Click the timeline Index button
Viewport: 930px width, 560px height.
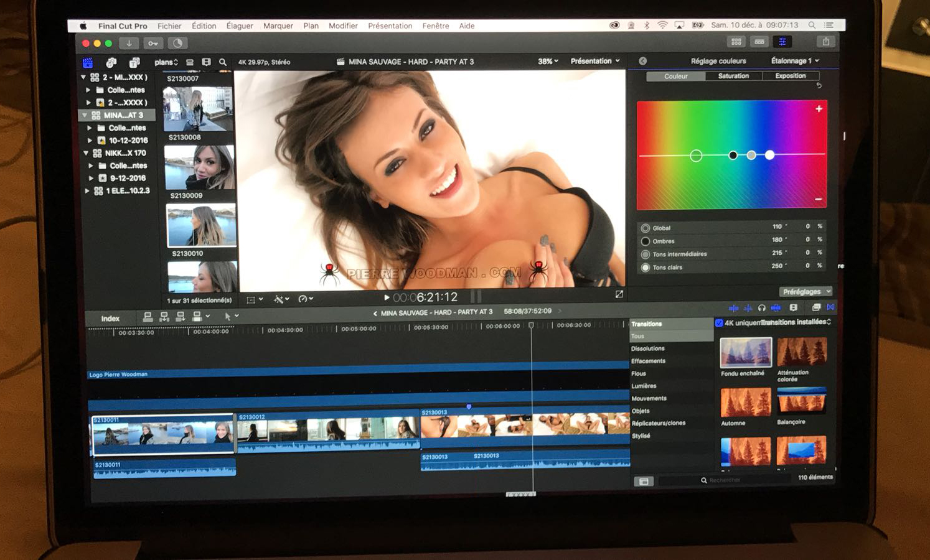click(x=110, y=319)
